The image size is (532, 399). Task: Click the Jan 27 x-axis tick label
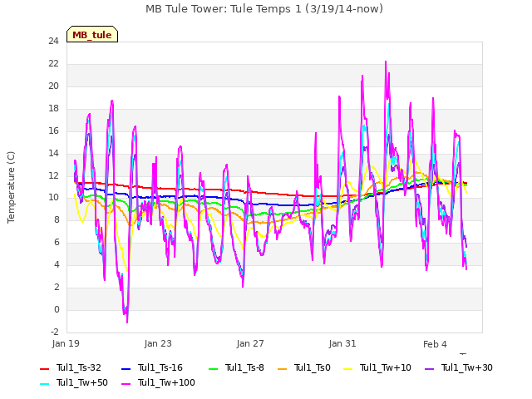coord(250,343)
